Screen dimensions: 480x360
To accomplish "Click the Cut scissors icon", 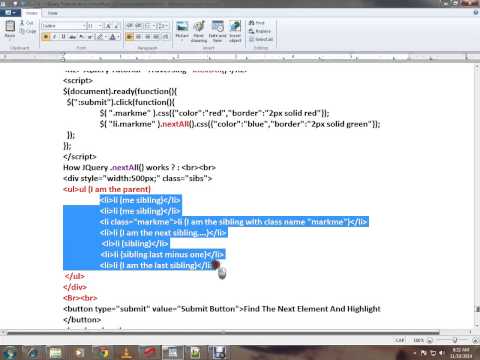I will [22, 23].
